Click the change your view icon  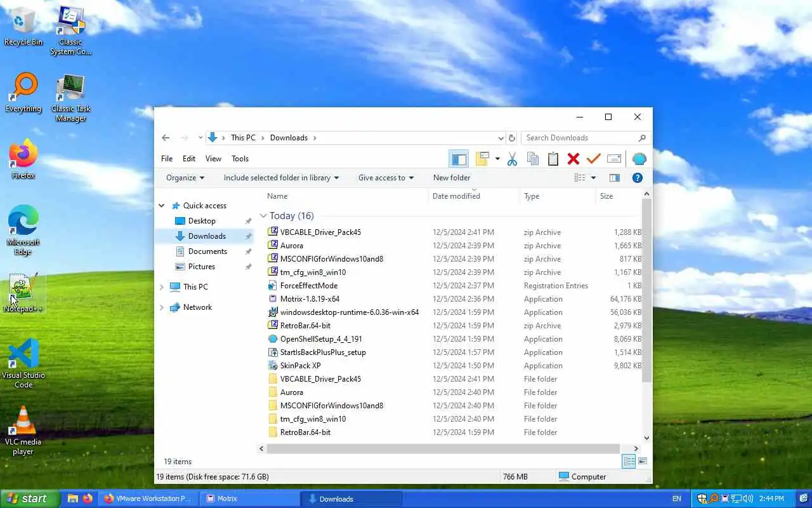[x=580, y=178]
